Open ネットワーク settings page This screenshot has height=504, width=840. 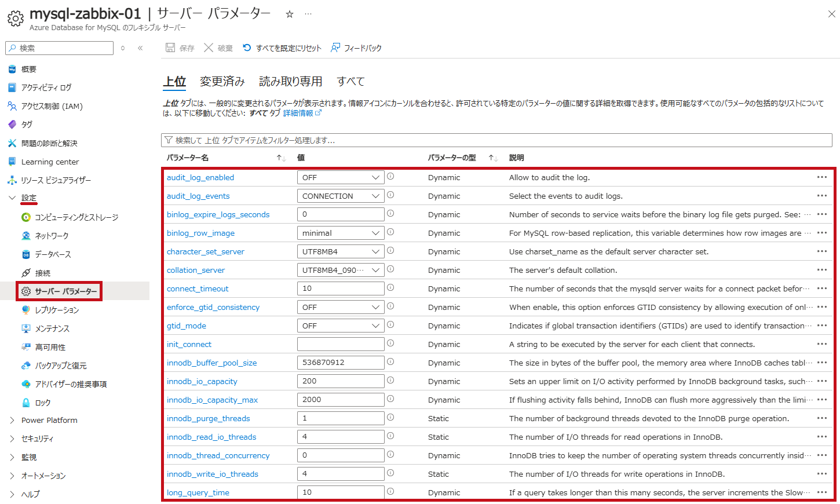click(52, 236)
